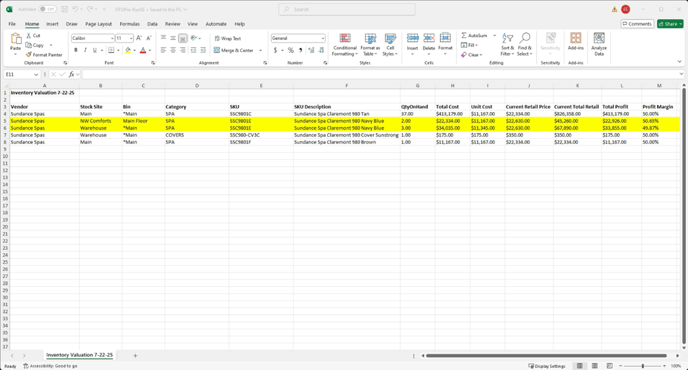Decrease the font size
Image resolution: width=688 pixels, height=370 pixels.
[149, 38]
